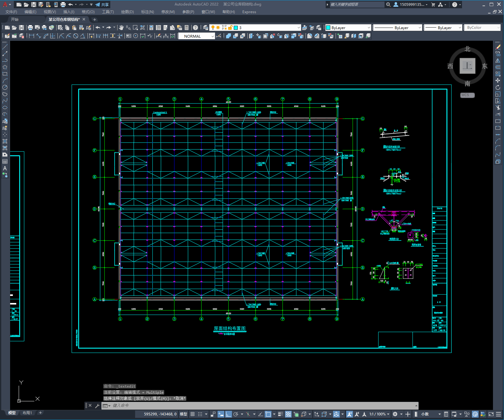Click the ViewCube 上 top face
The image size is (504, 420).
click(x=468, y=66)
